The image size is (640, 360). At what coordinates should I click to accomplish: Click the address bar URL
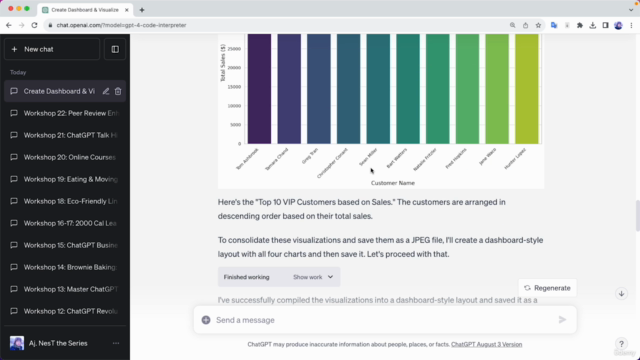(121, 25)
